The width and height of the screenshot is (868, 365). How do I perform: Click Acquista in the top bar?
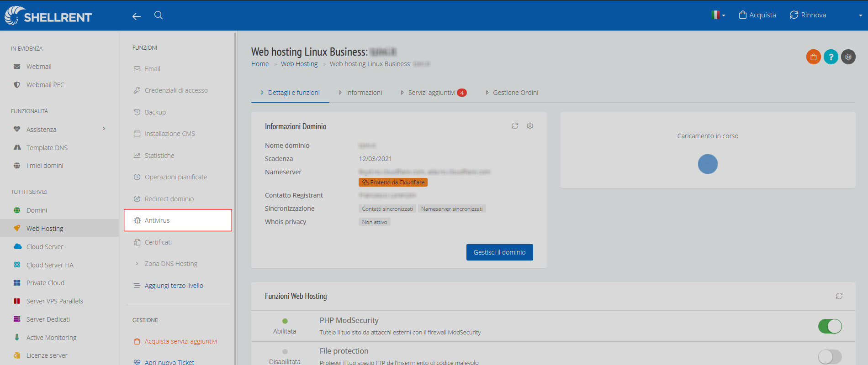[x=757, y=15]
